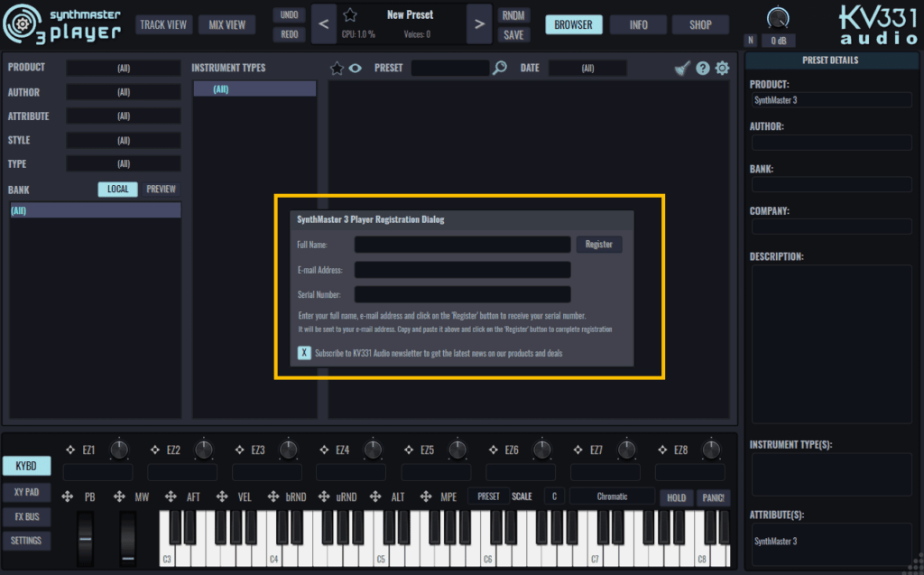Open the BROWSER tab

[x=573, y=24]
